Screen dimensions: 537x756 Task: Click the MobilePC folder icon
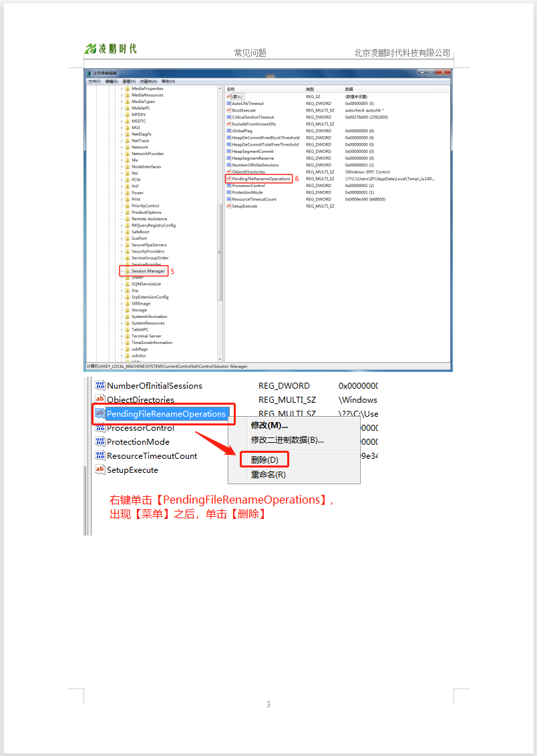point(128,108)
